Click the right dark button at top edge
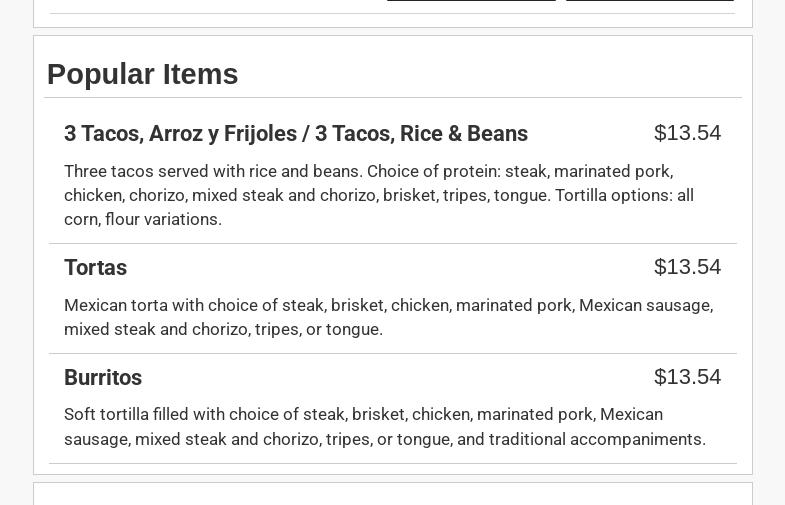785x505 pixels. pyautogui.click(x=649, y=1)
